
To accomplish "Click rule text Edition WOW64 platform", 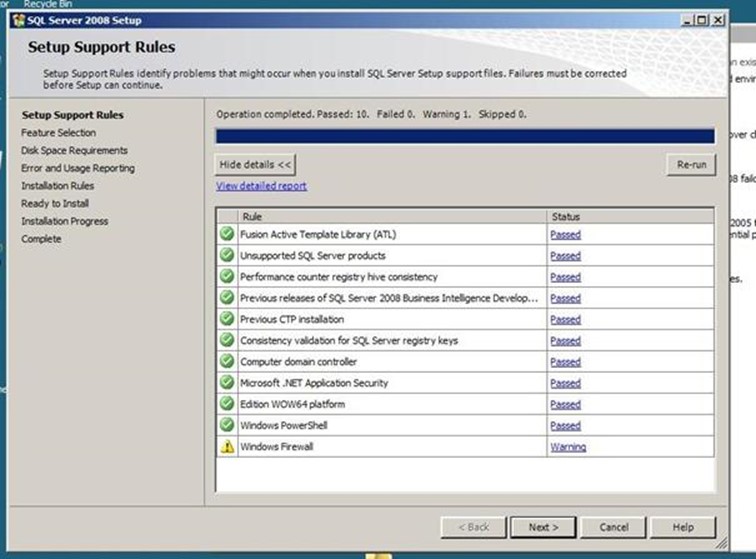I will pos(293,404).
